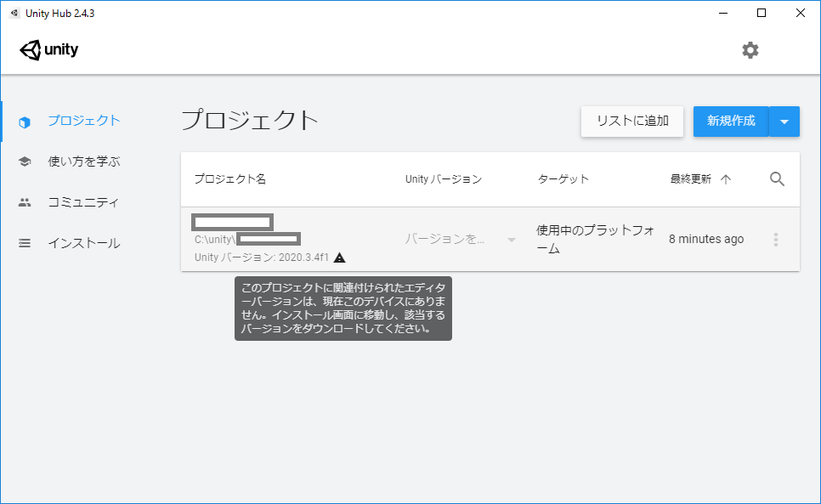Click the インストール list icon
The image size is (821, 504).
(25, 243)
